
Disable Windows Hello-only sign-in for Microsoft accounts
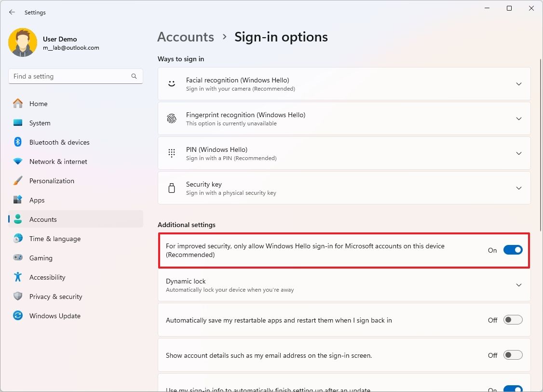pyautogui.click(x=513, y=250)
